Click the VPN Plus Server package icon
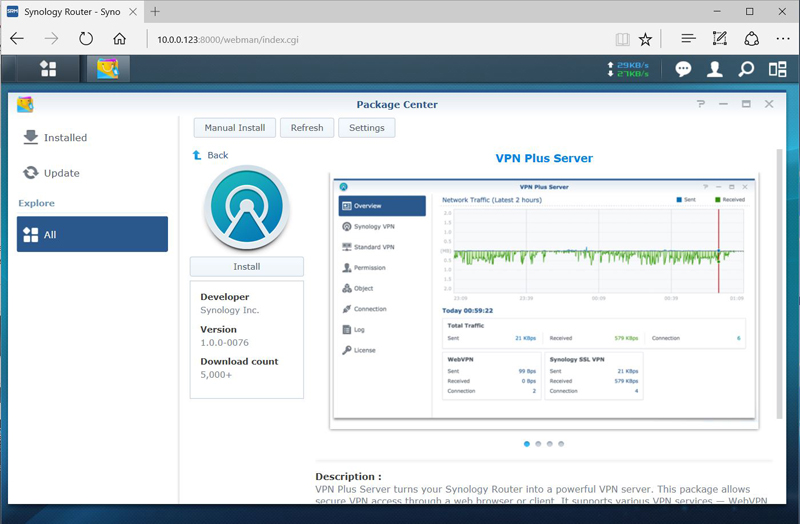 point(246,208)
